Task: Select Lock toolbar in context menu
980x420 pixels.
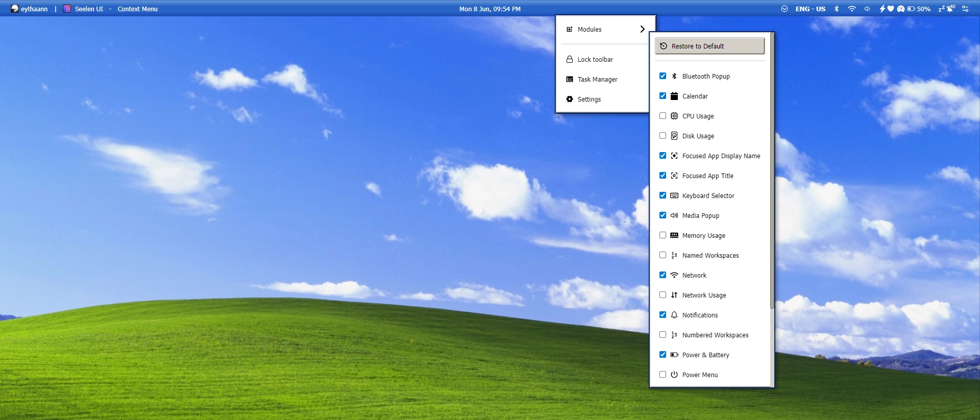Action: click(x=602, y=59)
